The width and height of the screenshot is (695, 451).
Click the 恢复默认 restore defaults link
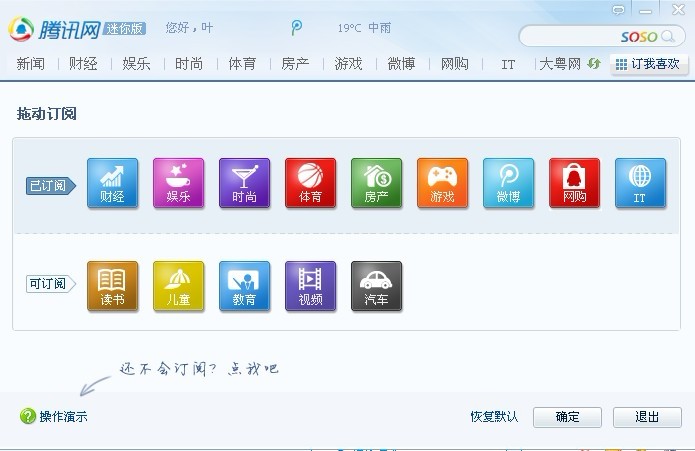[x=494, y=417]
